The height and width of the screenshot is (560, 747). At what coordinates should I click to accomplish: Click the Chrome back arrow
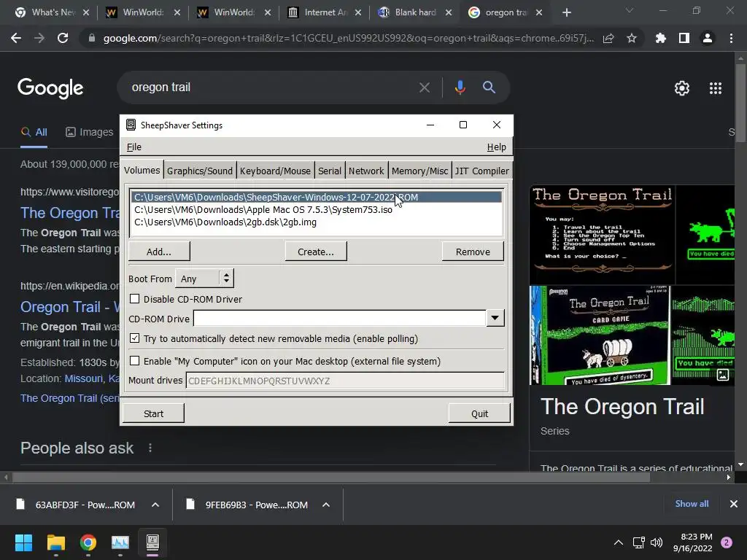pyautogui.click(x=16, y=38)
